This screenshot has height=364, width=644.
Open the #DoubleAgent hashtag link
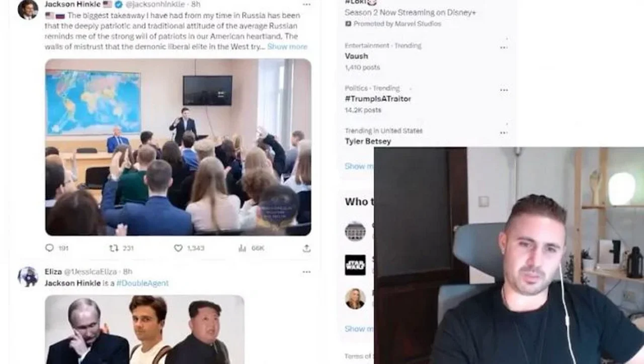[142, 283]
